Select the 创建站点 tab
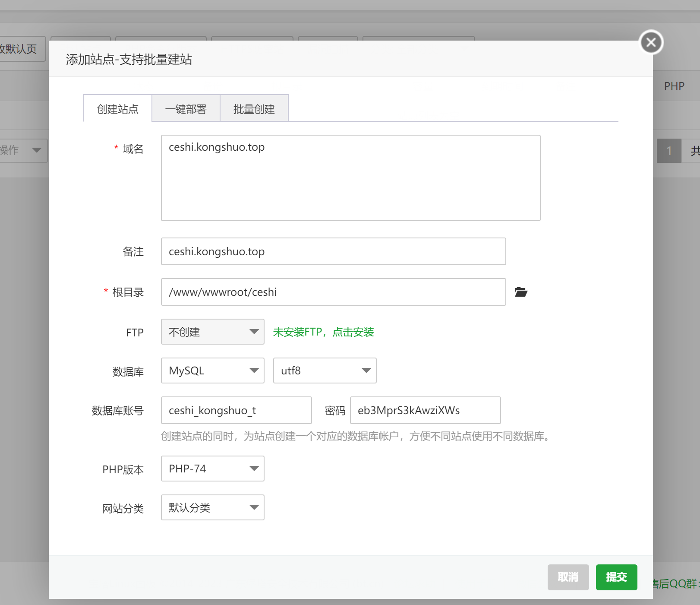The height and width of the screenshot is (605, 700). [x=117, y=109]
